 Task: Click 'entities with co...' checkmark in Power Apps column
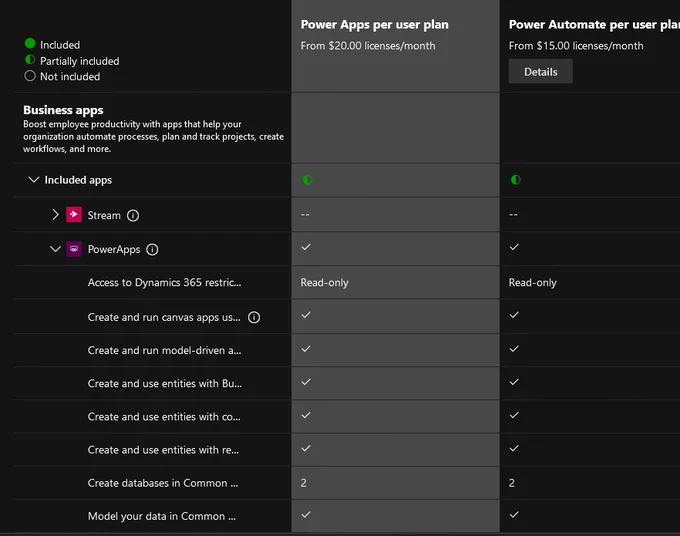coord(306,415)
